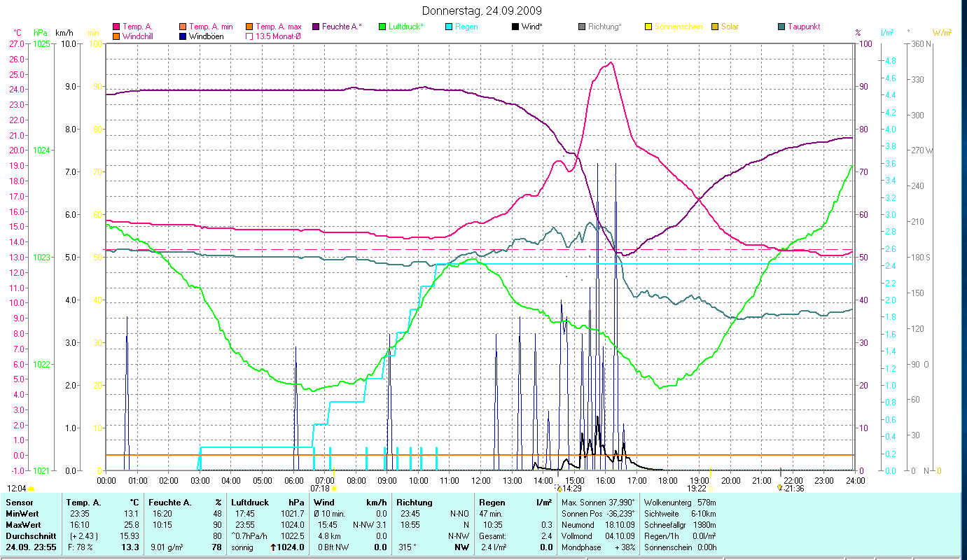Screen dimensions: 967x560
Task: Click the sonnig weather status text
Action: click(243, 547)
